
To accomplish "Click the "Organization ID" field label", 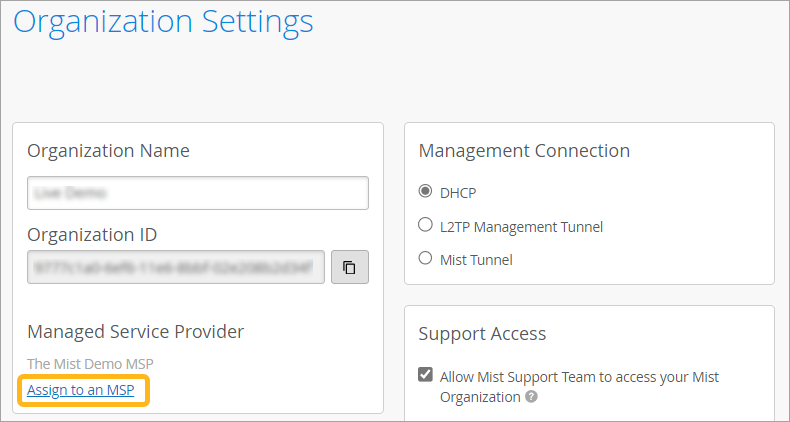I will coord(92,235).
